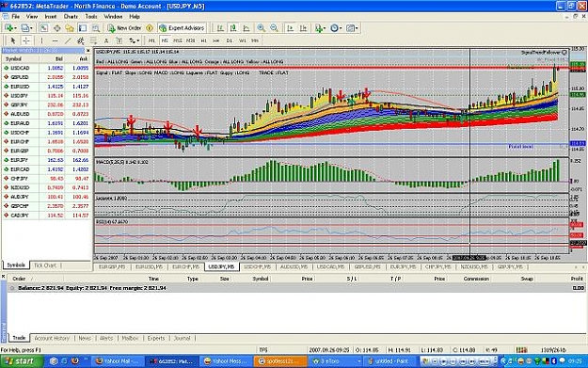
Task: Open the Tools menu
Action: pos(91,17)
